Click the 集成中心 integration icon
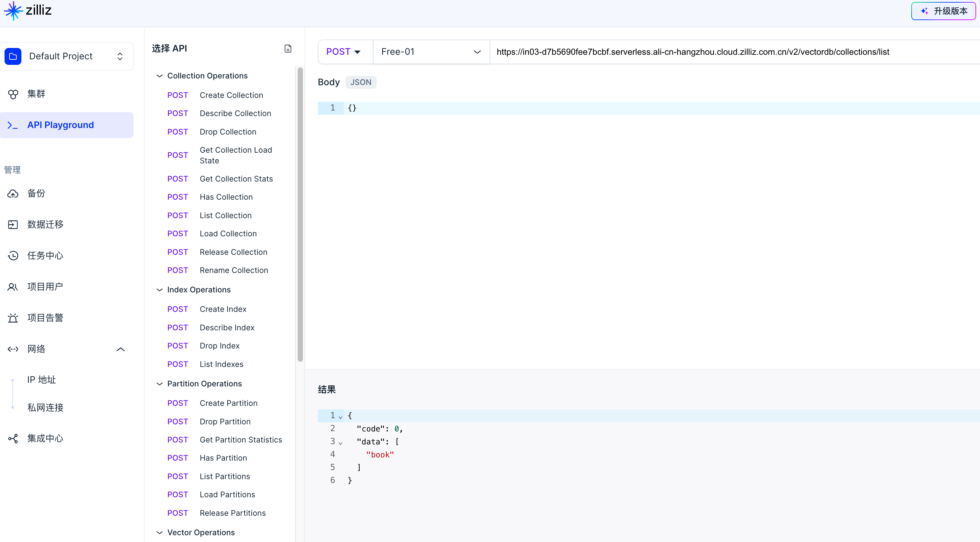980x542 pixels. point(13,439)
